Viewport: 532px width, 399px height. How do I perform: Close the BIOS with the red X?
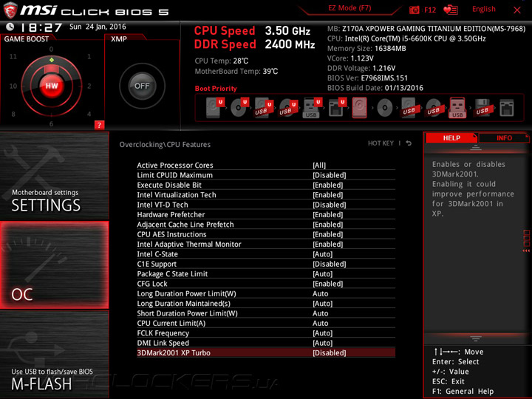[517, 10]
